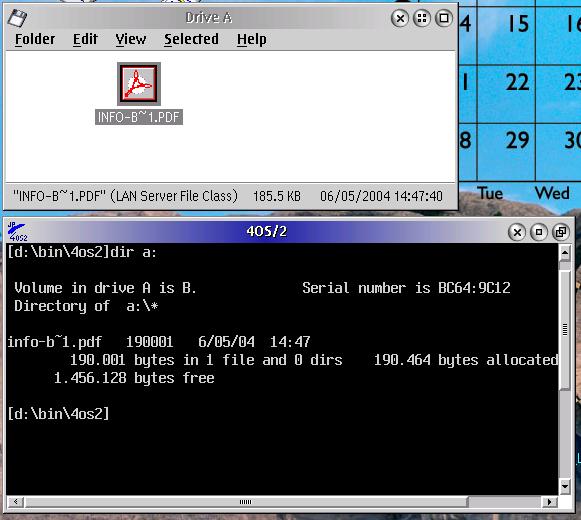The height and width of the screenshot is (520, 581).
Task: Click the 4OS/2 horizontal scrollbar right arrow
Action: point(550,502)
